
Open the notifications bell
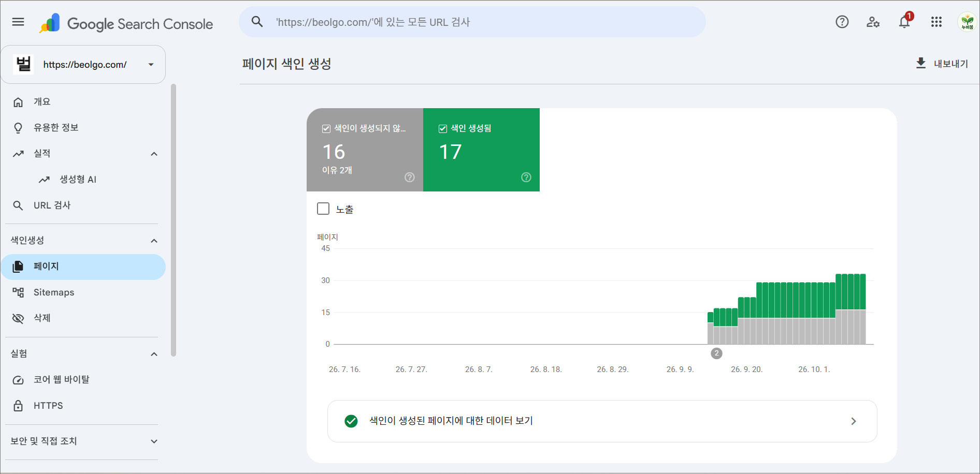pos(904,22)
